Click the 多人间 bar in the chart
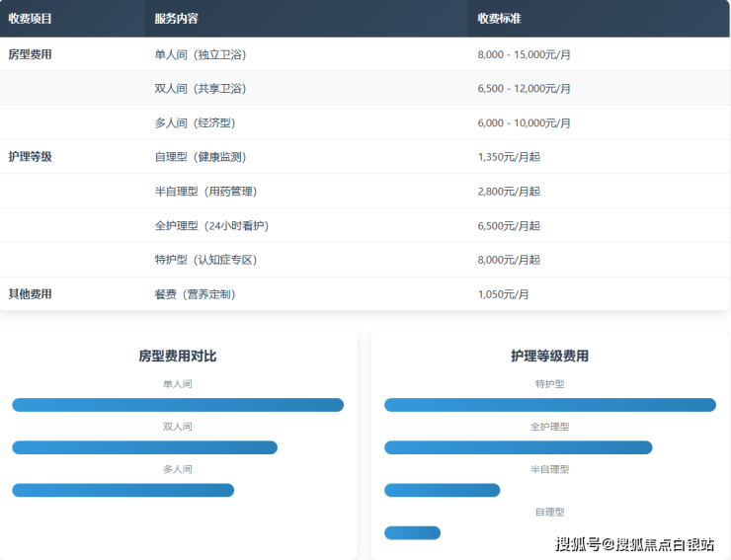Image resolution: width=731 pixels, height=560 pixels. point(122,490)
